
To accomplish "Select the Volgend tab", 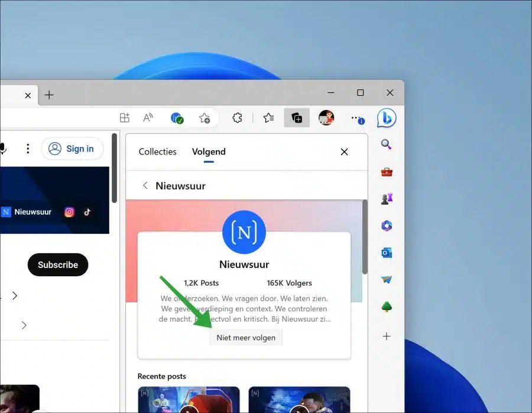I will [209, 151].
